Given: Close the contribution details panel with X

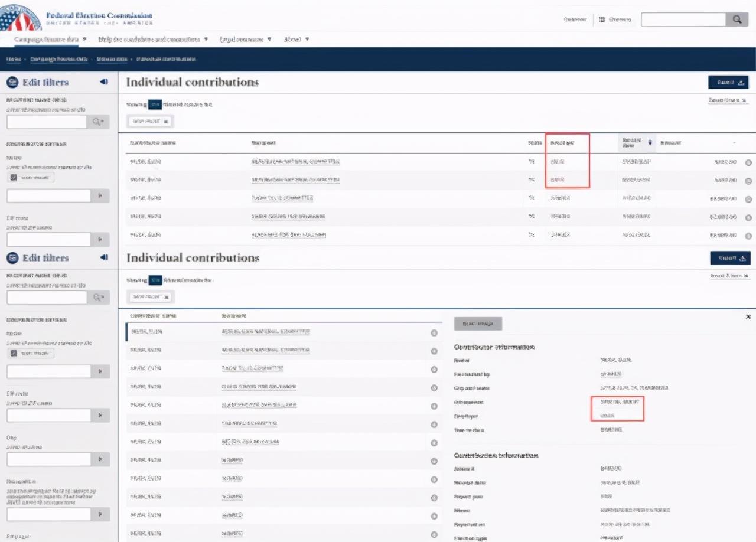Looking at the screenshot, I should pos(748,317).
